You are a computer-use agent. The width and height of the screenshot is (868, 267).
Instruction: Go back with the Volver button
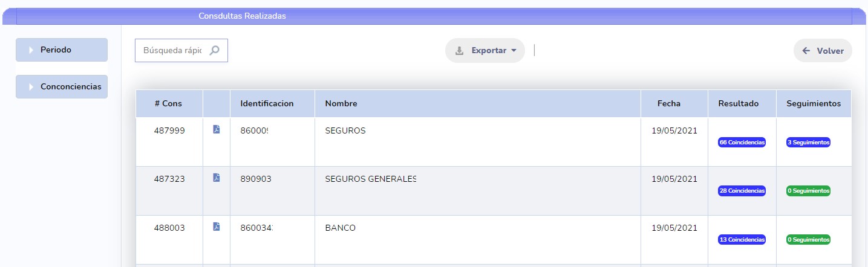(823, 51)
